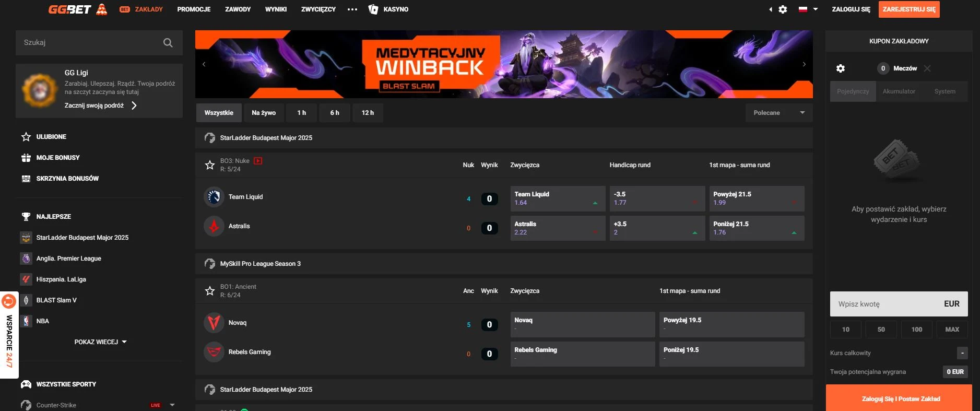Click the search magnifier icon
The image size is (980, 411).
(168, 43)
